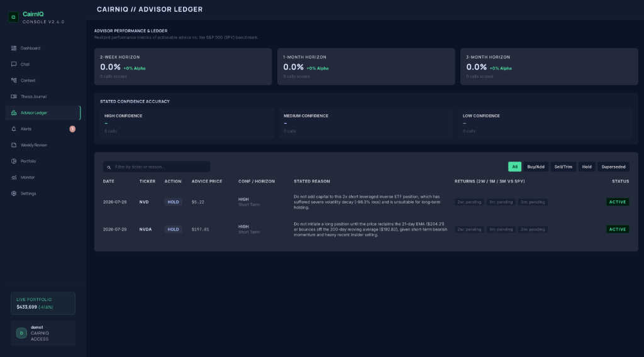
Task: Open Settings gear icon
Action: coord(14,194)
